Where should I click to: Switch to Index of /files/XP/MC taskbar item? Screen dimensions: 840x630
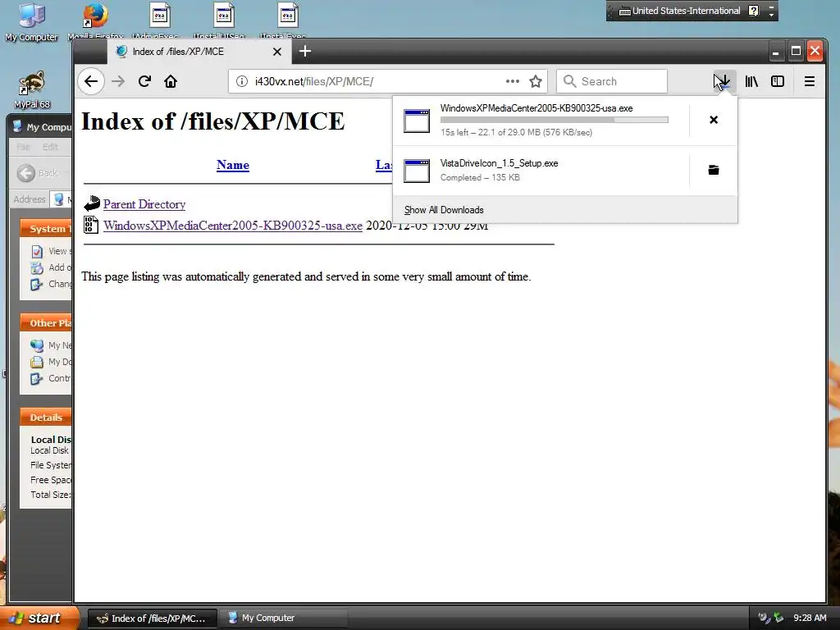pos(152,619)
